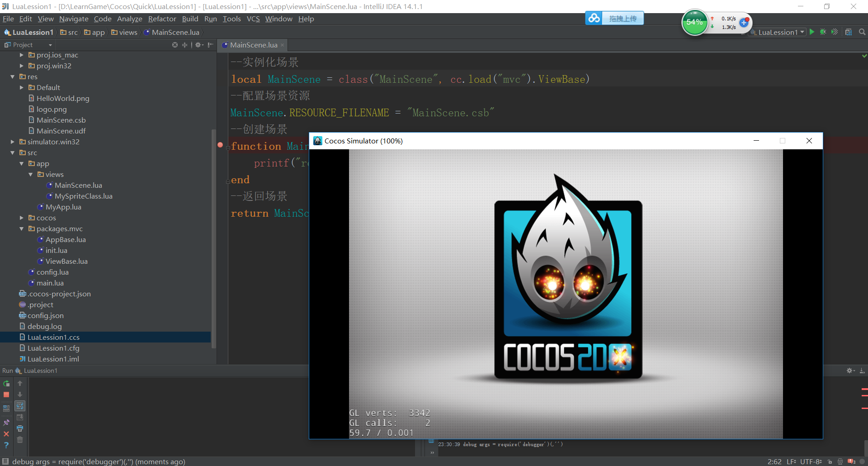Viewport: 868px width, 466px height.
Task: Close Run tab with red X
Action: point(6,434)
